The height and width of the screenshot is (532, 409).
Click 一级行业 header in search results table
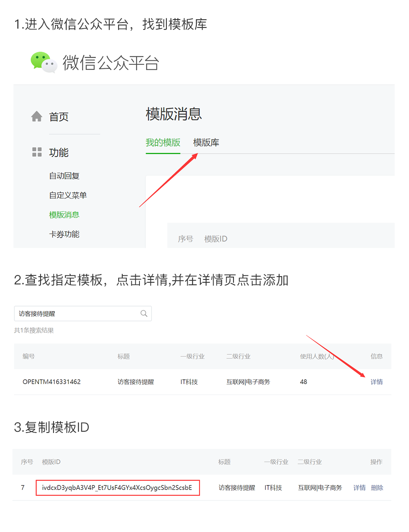(192, 356)
